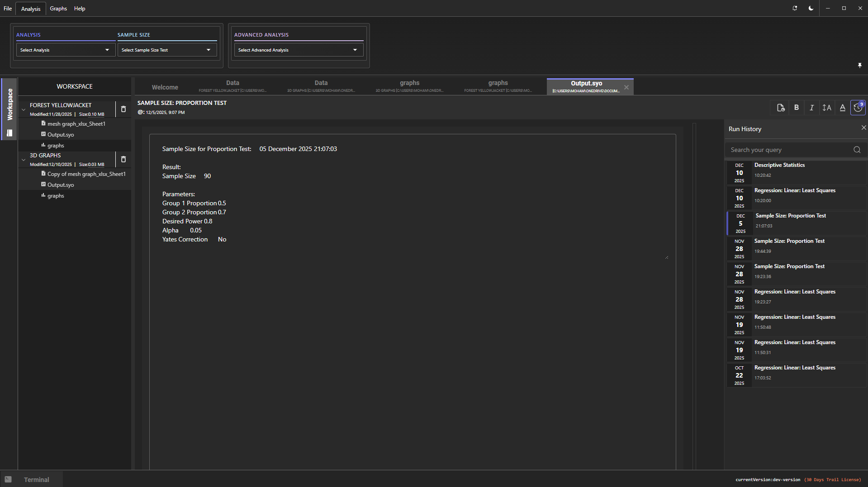Pin the ribbon using the pushpin icon

coord(859,66)
